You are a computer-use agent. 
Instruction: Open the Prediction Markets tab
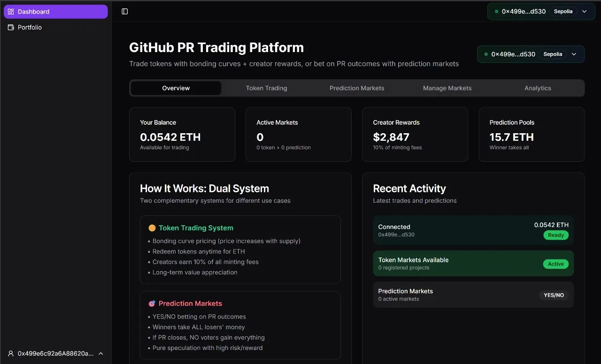(357, 88)
